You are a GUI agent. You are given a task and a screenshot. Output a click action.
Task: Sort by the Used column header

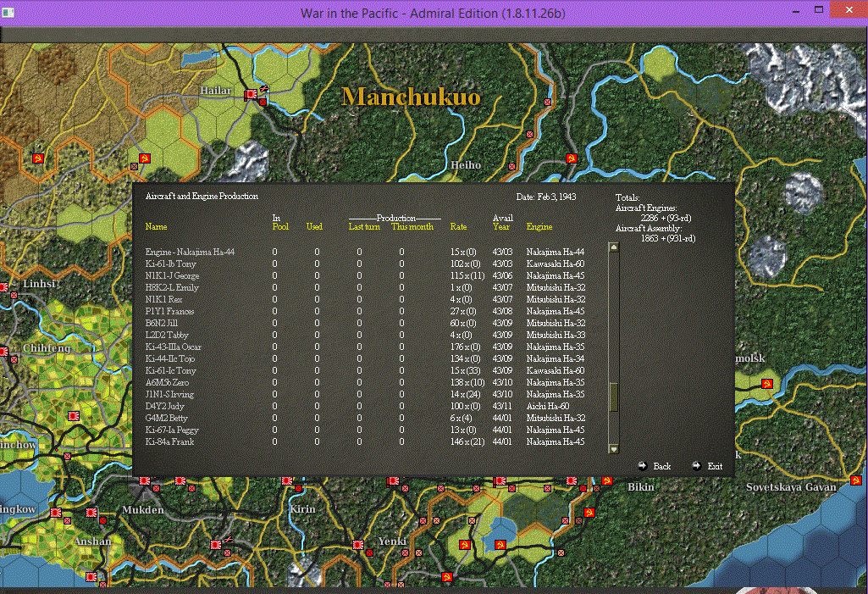(314, 226)
